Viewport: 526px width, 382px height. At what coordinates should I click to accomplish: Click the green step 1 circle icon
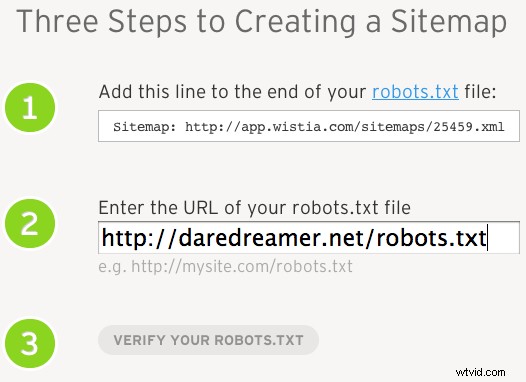pos(30,108)
